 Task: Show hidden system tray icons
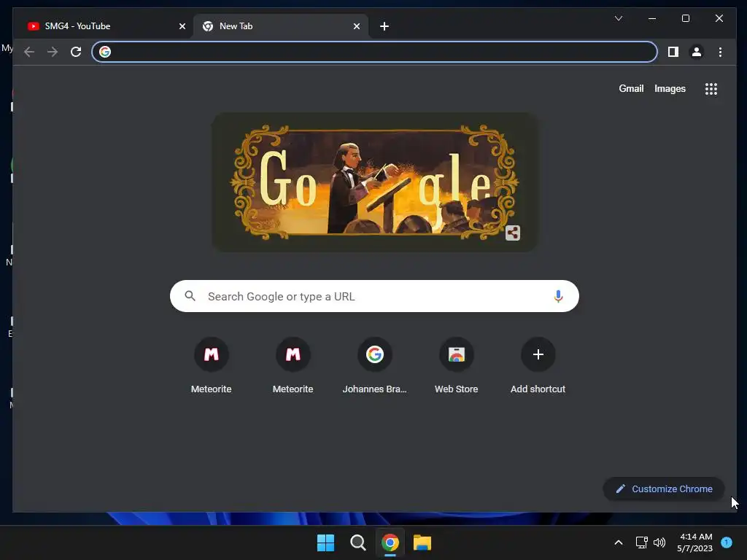tap(619, 542)
